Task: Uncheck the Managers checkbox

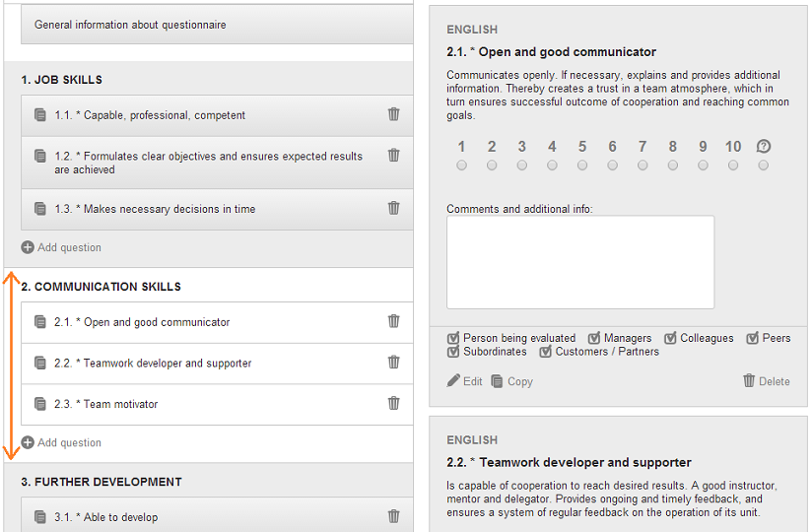Action: [x=594, y=338]
